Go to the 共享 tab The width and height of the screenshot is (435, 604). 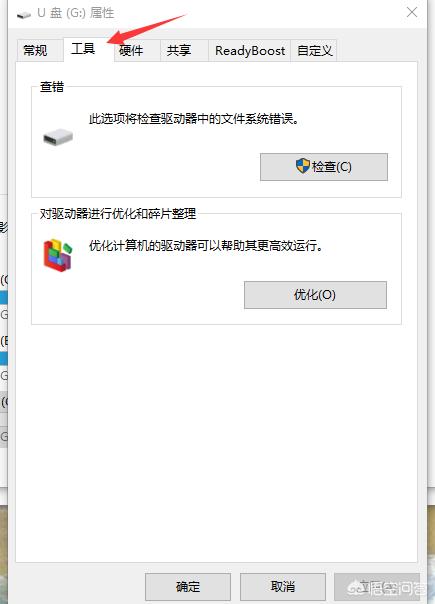(179, 50)
